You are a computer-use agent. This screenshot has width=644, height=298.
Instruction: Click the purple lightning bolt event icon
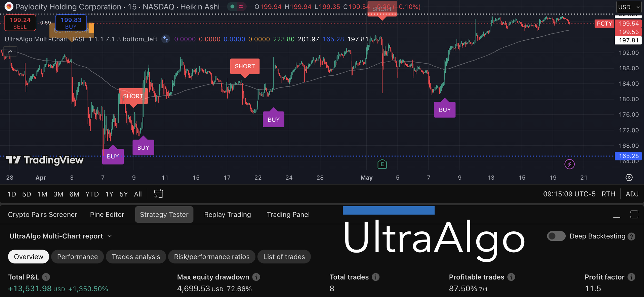pos(569,164)
